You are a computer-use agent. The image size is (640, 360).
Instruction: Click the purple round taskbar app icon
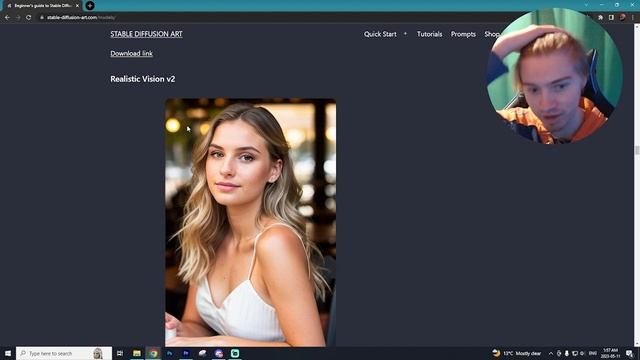click(x=219, y=353)
